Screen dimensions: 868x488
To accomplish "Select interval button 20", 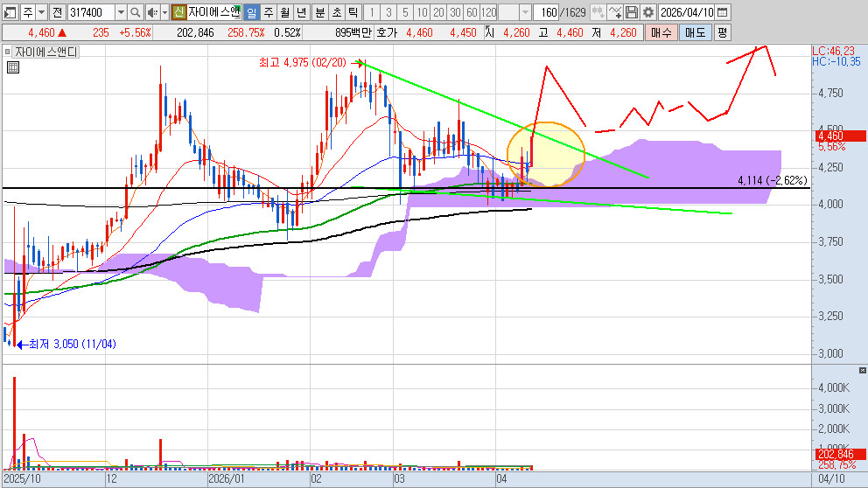I will (x=438, y=11).
